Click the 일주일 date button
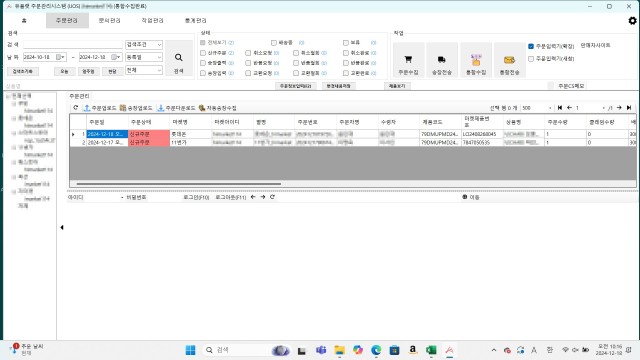This screenshot has width=640, height=360. pyautogui.click(x=88, y=71)
